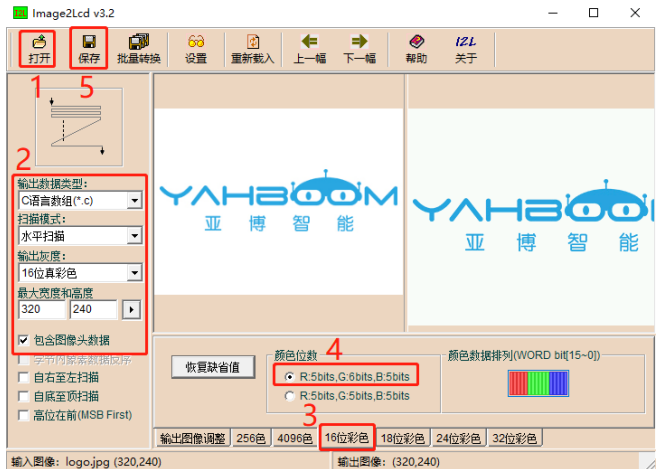This screenshot has height=469, width=663.
Task: Switch to 16位彩色 tab
Action: click(347, 437)
